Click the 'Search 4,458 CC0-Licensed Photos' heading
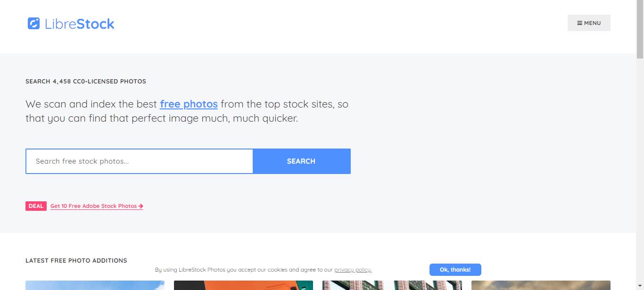The height and width of the screenshot is (290, 644). 86,81
